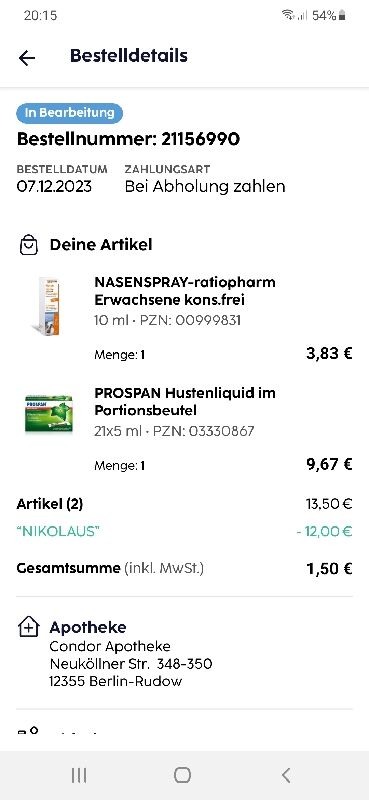This screenshot has width=369, height=800.
Task: Tap the Android home button
Action: (182, 775)
